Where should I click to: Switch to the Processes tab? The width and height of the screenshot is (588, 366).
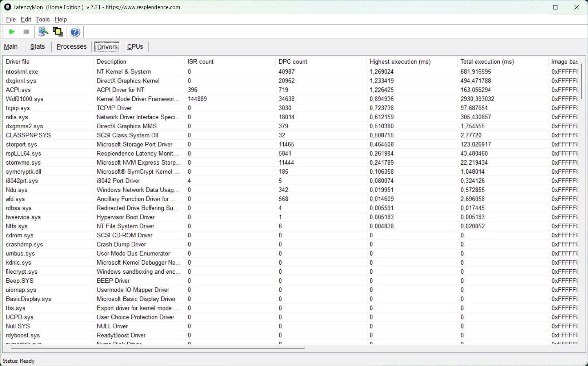pos(72,47)
